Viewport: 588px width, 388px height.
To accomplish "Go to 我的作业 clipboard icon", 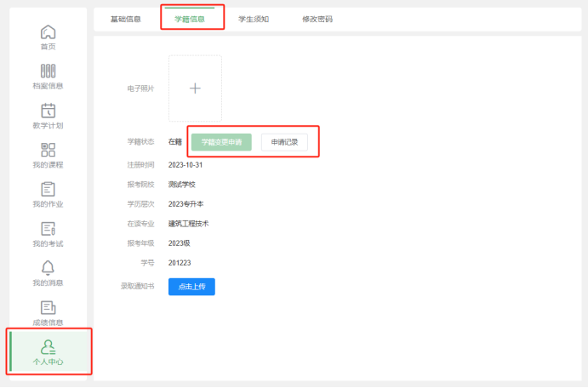I will [x=48, y=189].
